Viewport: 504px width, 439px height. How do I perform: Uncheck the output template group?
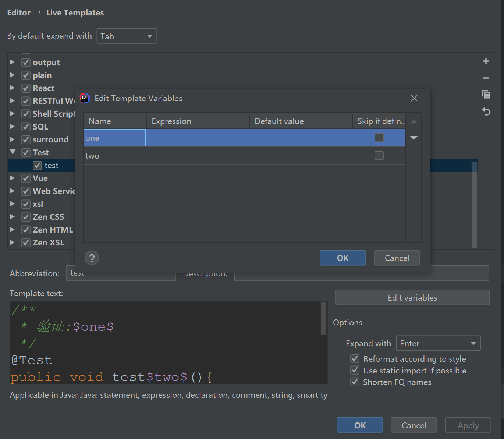click(x=26, y=62)
